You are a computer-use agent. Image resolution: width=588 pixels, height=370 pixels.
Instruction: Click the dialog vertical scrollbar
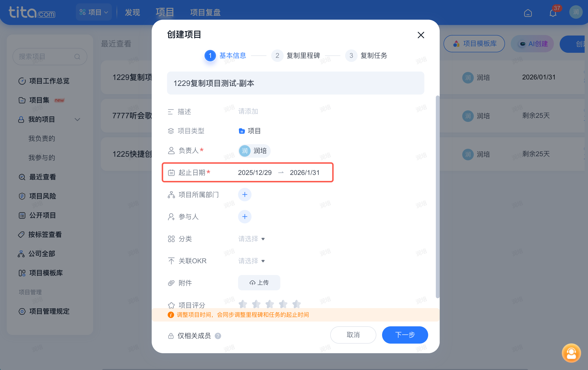click(437, 197)
